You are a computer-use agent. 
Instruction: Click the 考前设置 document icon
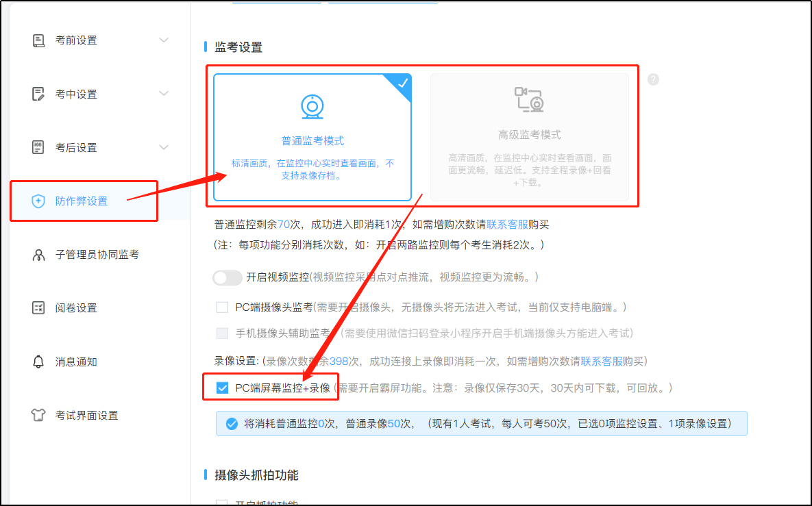pyautogui.click(x=38, y=40)
